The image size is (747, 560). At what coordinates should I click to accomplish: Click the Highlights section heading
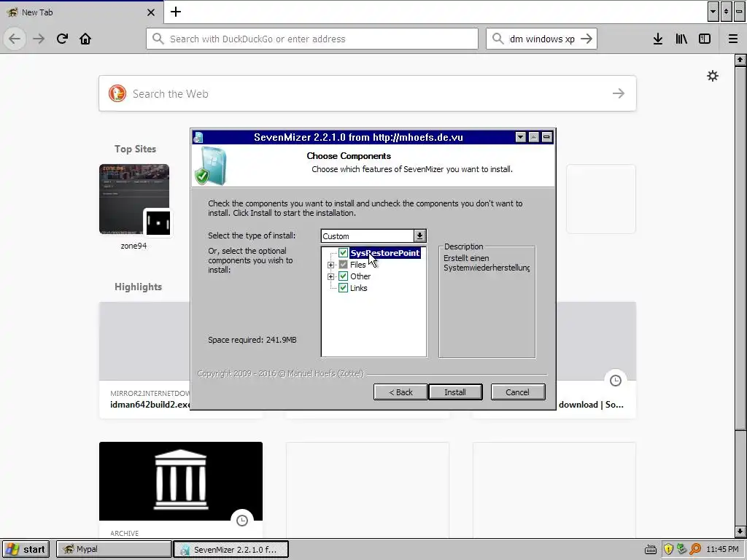(138, 287)
